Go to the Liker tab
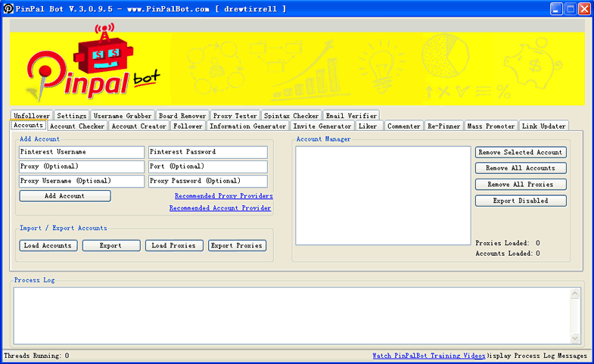594x364 pixels. [x=368, y=126]
